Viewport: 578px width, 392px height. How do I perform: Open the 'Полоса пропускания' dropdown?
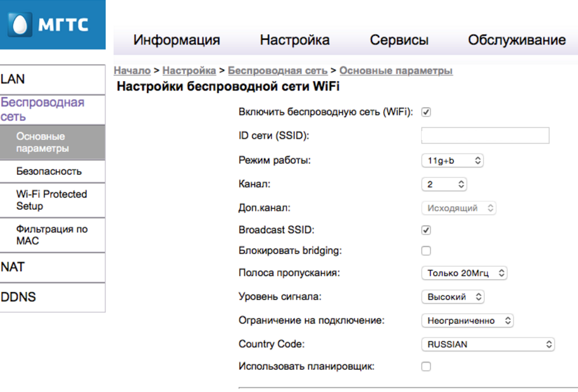tap(464, 274)
